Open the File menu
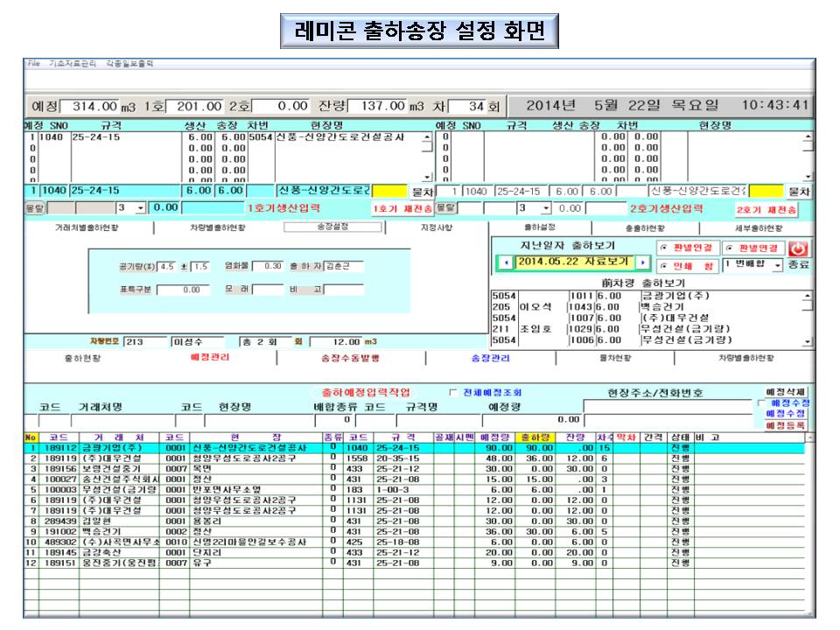The height and width of the screenshot is (630, 840). 34,64
